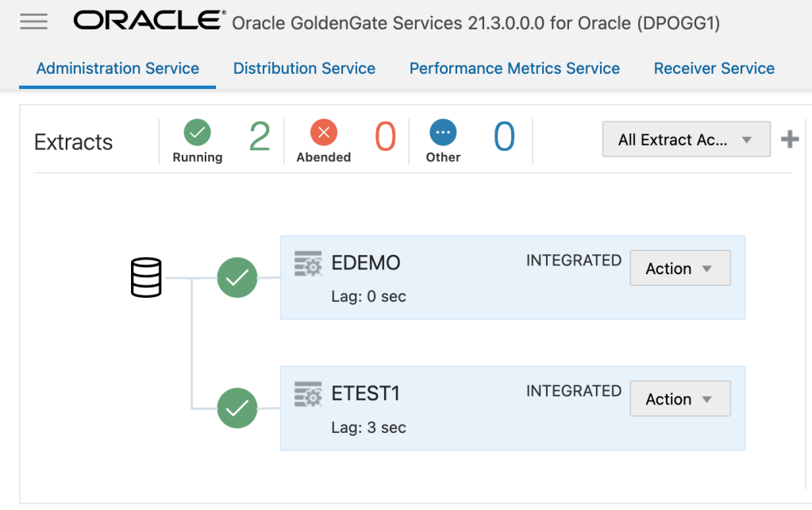Screen dimensions: 812x510
Task: Click the plus icon to add an Extract
Action: tap(789, 140)
